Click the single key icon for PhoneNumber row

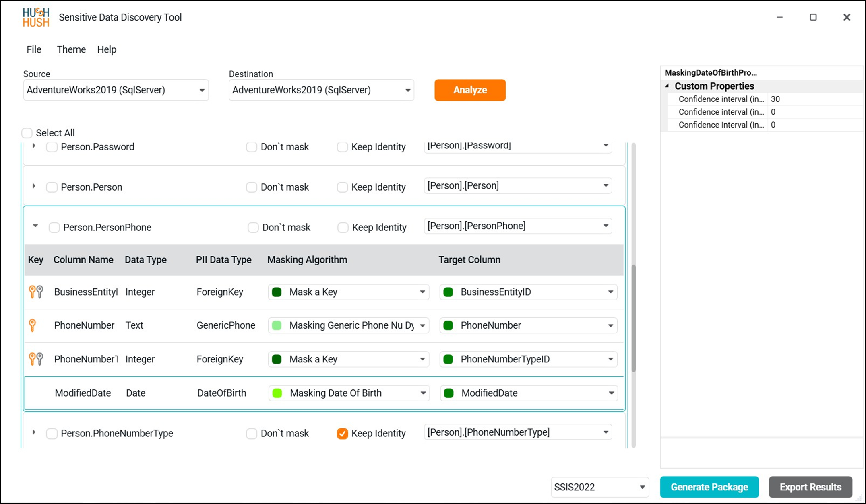(x=33, y=325)
